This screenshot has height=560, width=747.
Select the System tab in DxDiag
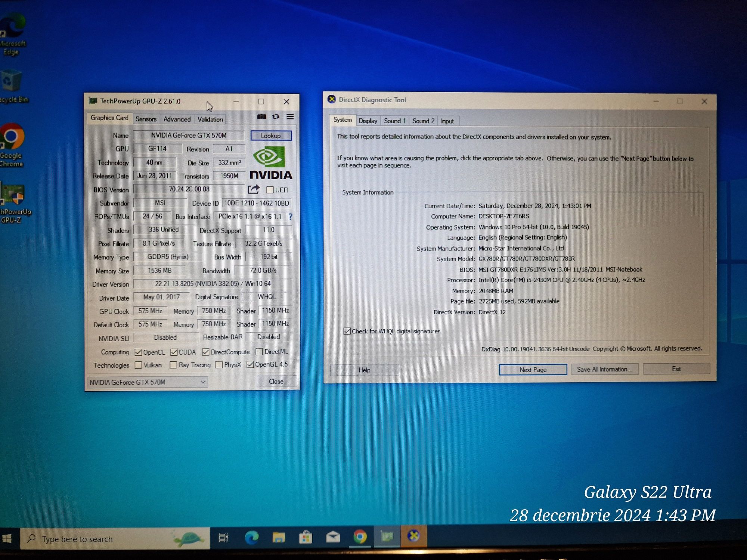click(342, 120)
